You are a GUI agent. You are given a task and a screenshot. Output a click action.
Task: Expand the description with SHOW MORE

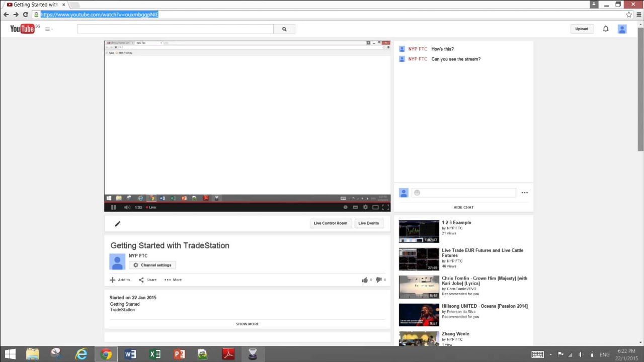coord(248,324)
